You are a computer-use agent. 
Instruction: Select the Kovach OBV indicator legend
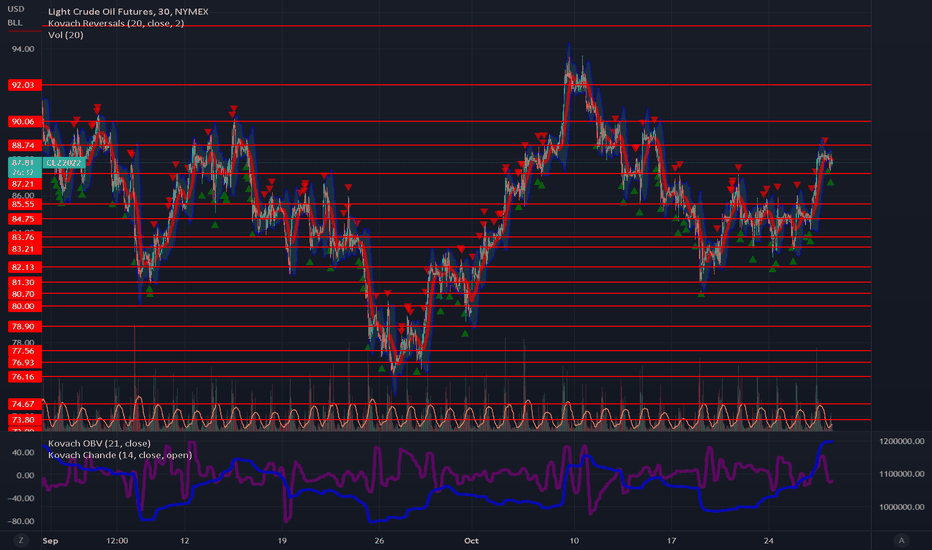pos(99,444)
